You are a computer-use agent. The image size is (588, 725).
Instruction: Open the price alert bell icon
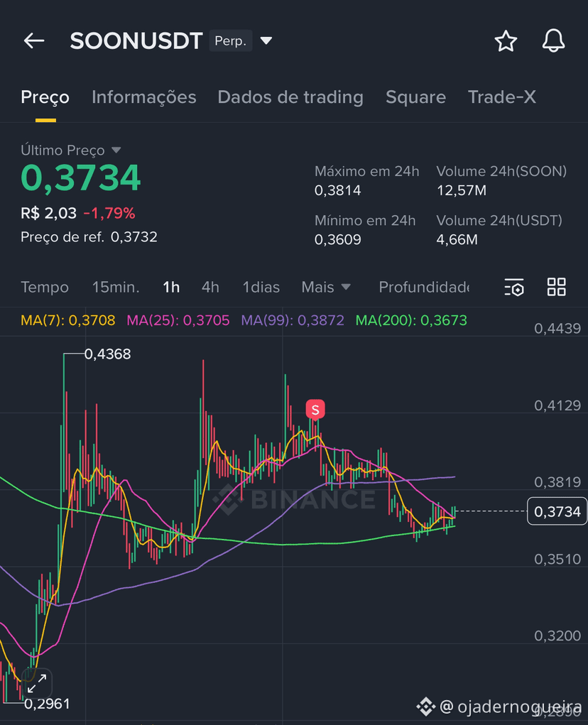pos(553,40)
